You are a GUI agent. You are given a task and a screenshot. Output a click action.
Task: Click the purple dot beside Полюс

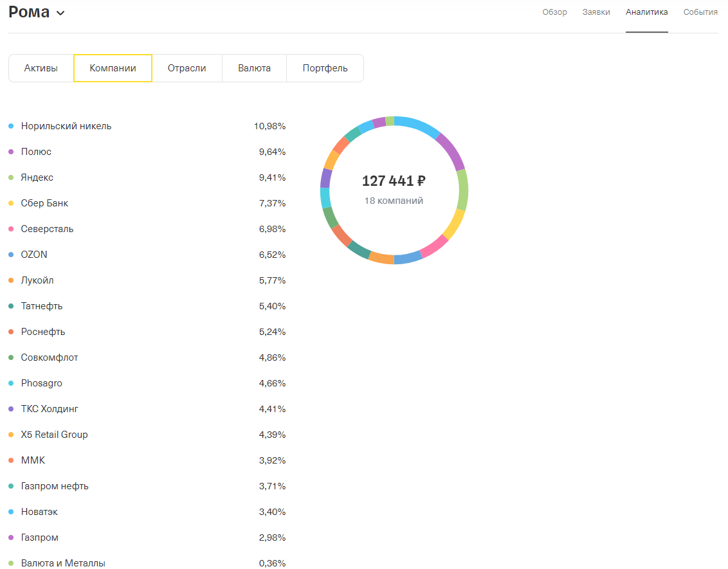point(11,151)
